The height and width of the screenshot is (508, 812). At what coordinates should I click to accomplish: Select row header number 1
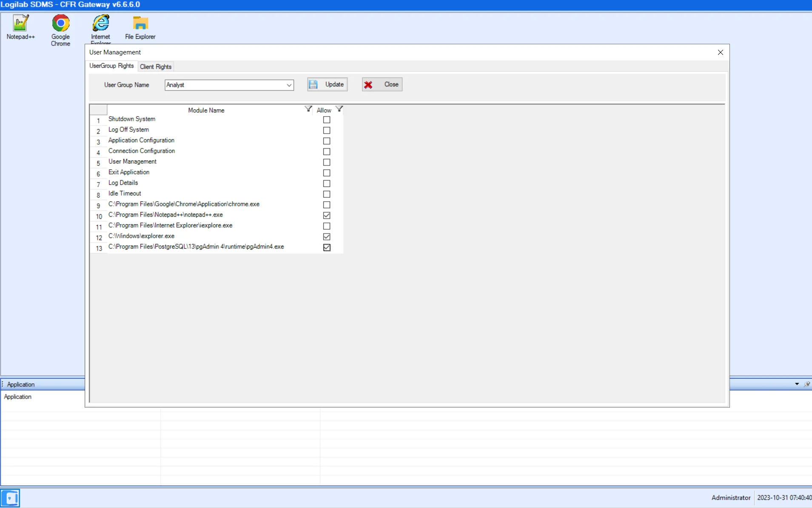click(x=98, y=120)
